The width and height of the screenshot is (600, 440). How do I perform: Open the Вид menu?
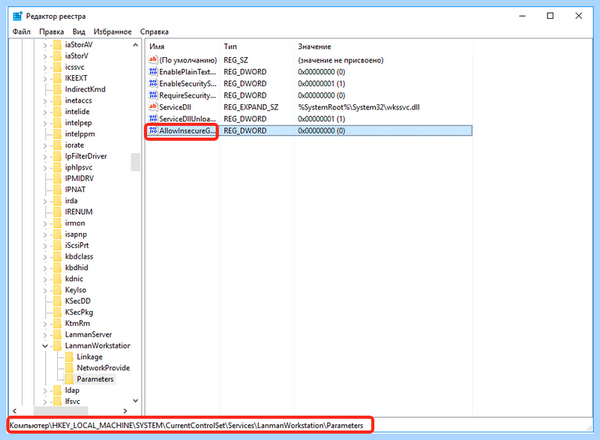[79, 32]
